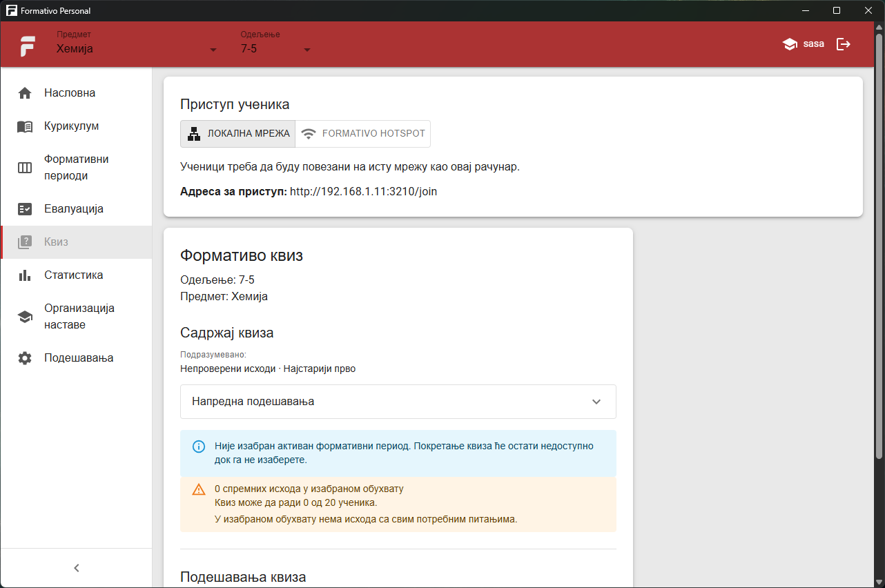Open Организација наставе from the sidebar
885x588 pixels.
tap(76, 317)
